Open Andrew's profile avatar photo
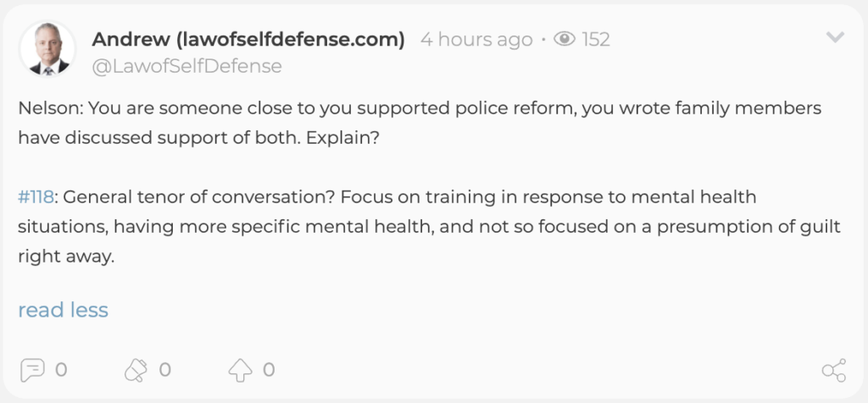 (x=47, y=49)
